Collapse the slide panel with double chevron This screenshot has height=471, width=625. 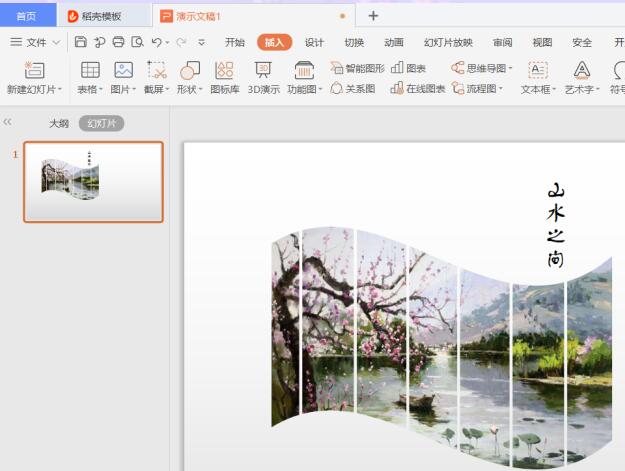(x=7, y=122)
